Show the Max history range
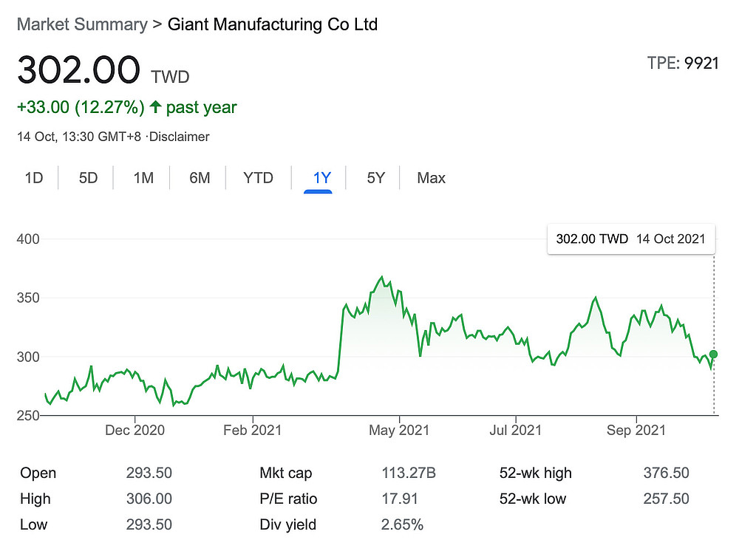The image size is (756, 548). pos(431,178)
